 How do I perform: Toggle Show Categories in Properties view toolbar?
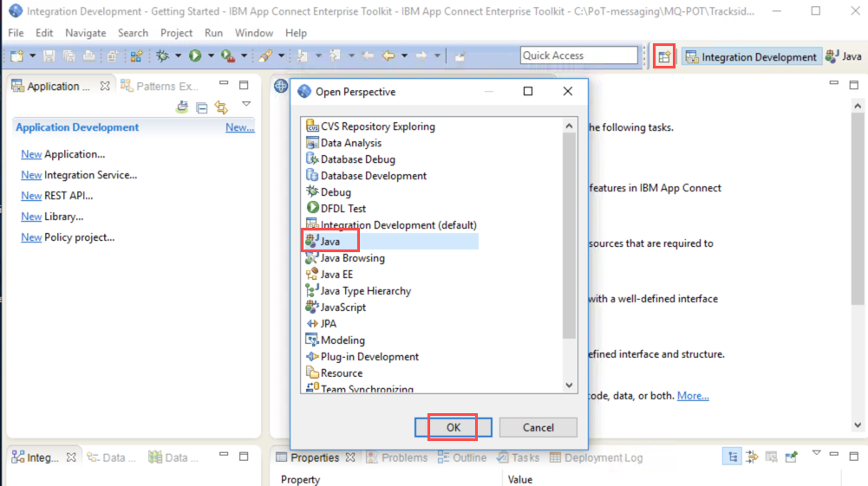(x=733, y=457)
